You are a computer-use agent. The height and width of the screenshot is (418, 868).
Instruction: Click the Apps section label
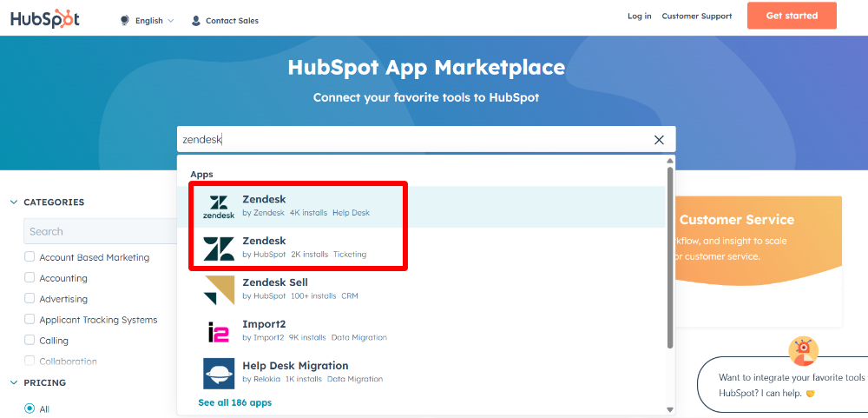click(201, 174)
